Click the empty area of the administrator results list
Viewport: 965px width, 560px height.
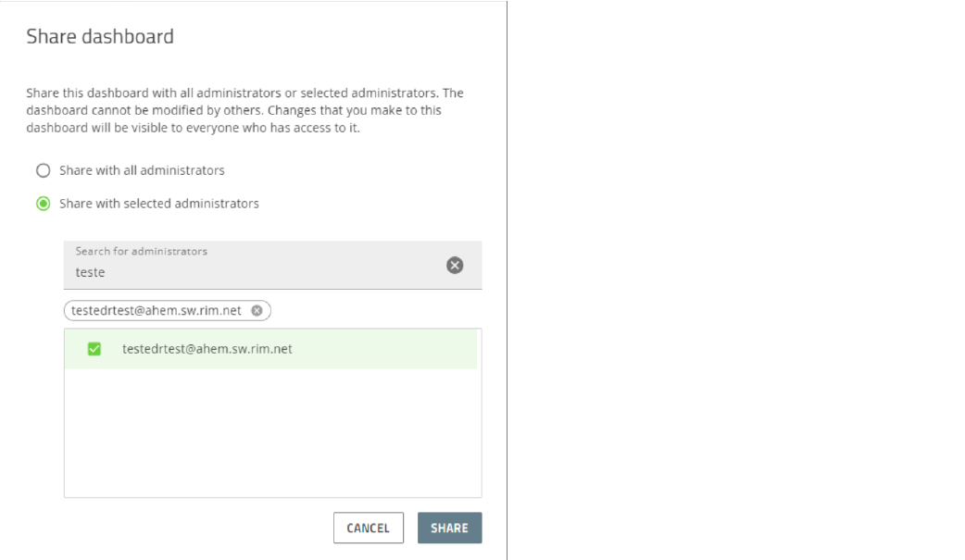point(272,432)
